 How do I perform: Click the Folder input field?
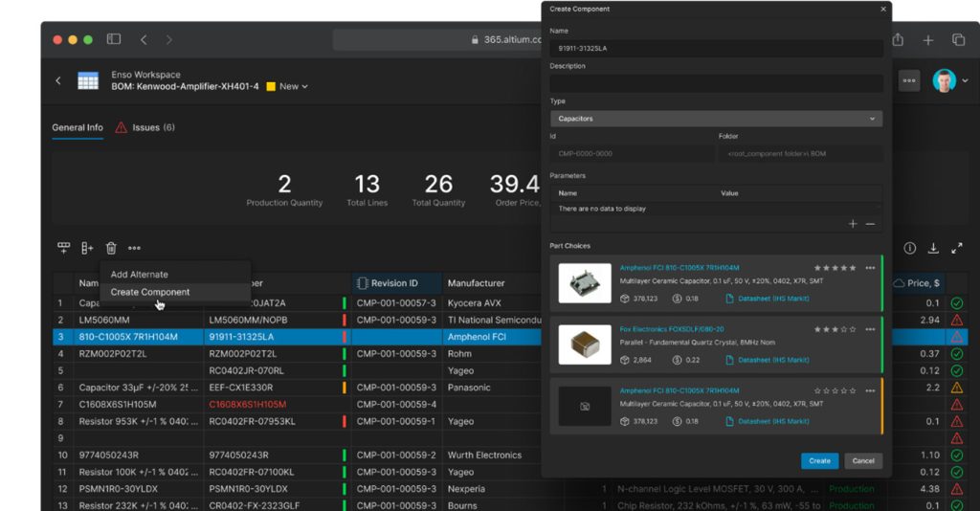pyautogui.click(x=801, y=154)
